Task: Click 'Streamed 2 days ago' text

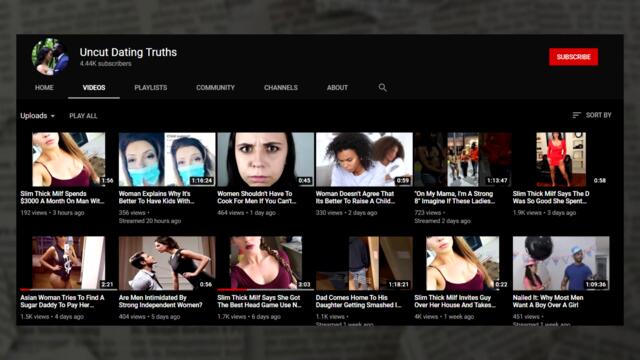Action: click(442, 221)
